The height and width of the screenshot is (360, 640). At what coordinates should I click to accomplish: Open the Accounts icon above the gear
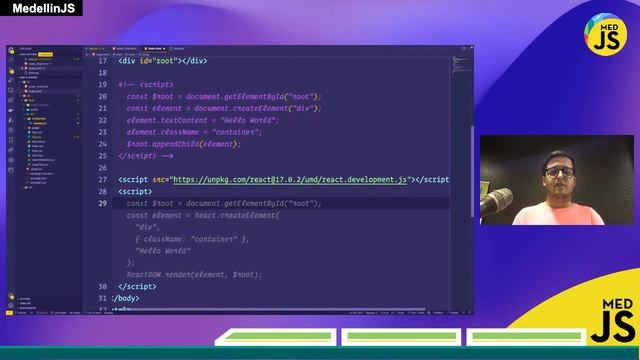pyautogui.click(x=11, y=297)
